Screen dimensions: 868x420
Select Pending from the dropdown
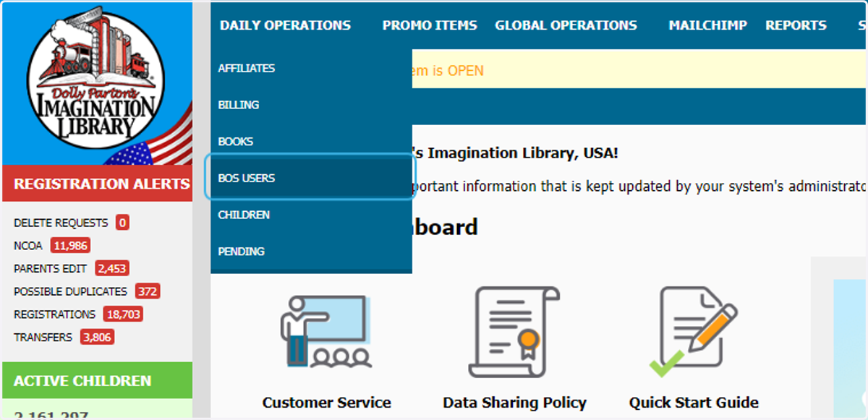[311, 252]
